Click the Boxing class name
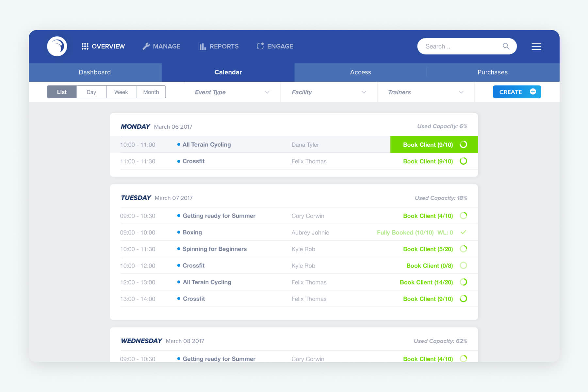The image size is (588, 392). (192, 232)
